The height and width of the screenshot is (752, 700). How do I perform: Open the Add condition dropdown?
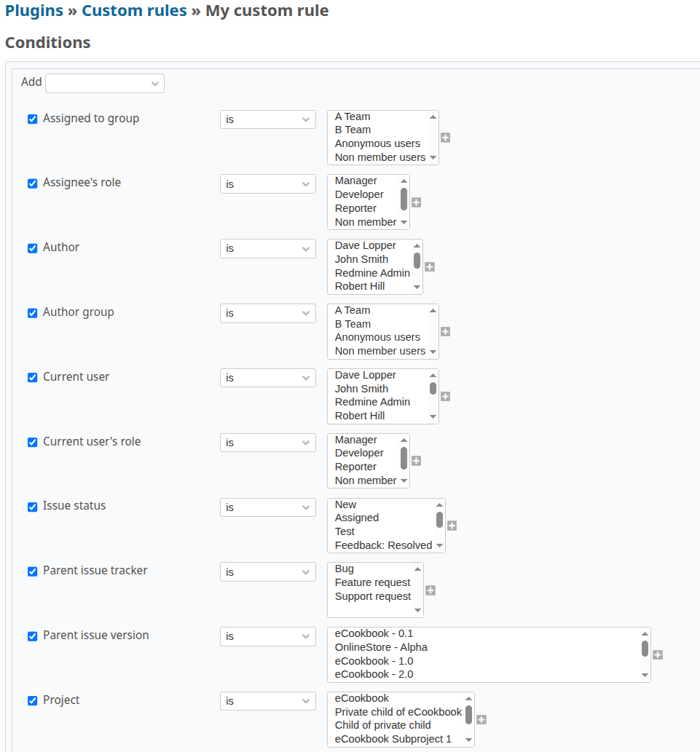(104, 83)
